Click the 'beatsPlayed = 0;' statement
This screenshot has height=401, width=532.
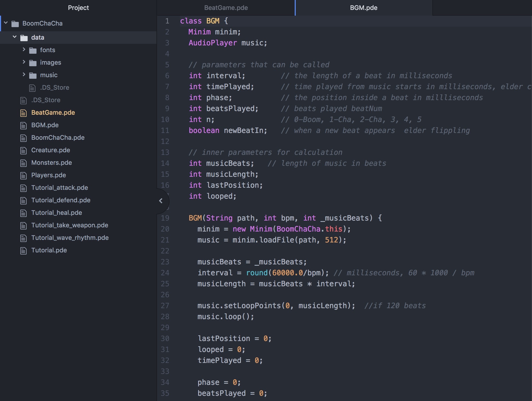pos(232,393)
